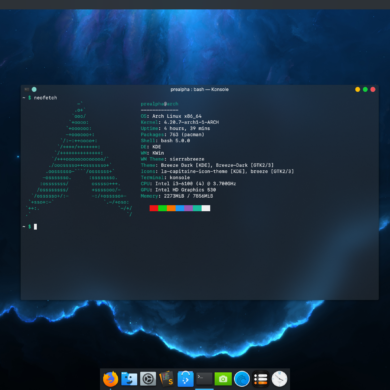This screenshot has height=390, width=390.
Task: Click the 'Memory: 2273MiB / 7856MiB' line
Action: [x=177, y=196]
